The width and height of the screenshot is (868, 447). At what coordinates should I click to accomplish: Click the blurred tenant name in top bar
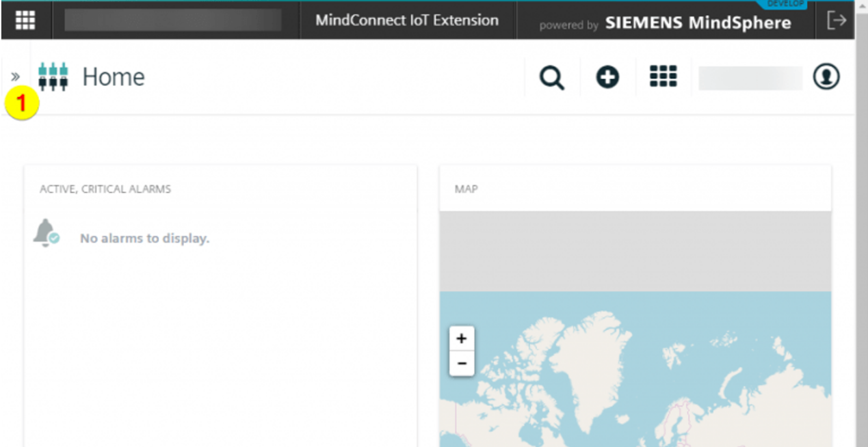point(172,21)
